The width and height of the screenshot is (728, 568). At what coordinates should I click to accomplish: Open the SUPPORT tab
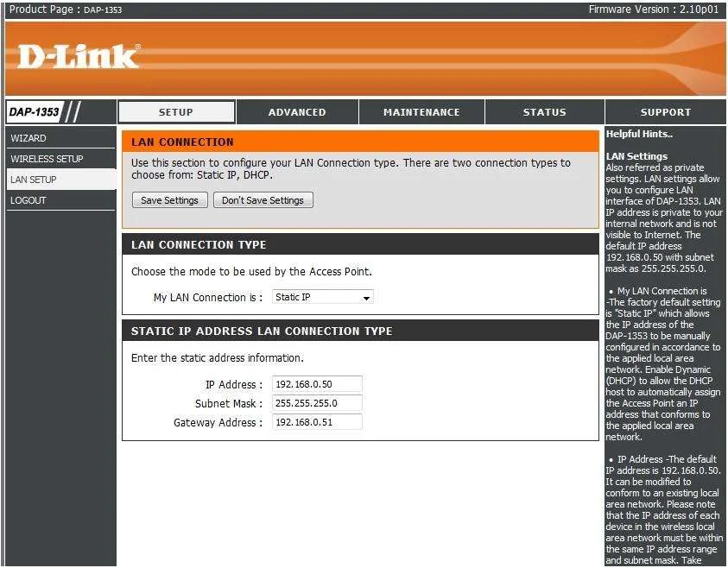(x=666, y=112)
